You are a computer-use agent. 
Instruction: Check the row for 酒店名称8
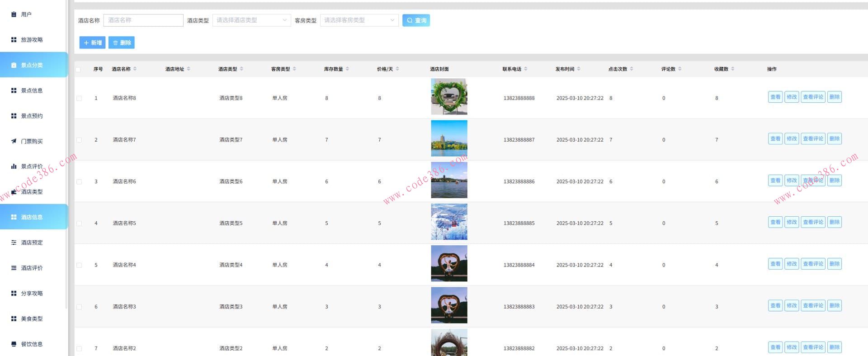[79, 98]
